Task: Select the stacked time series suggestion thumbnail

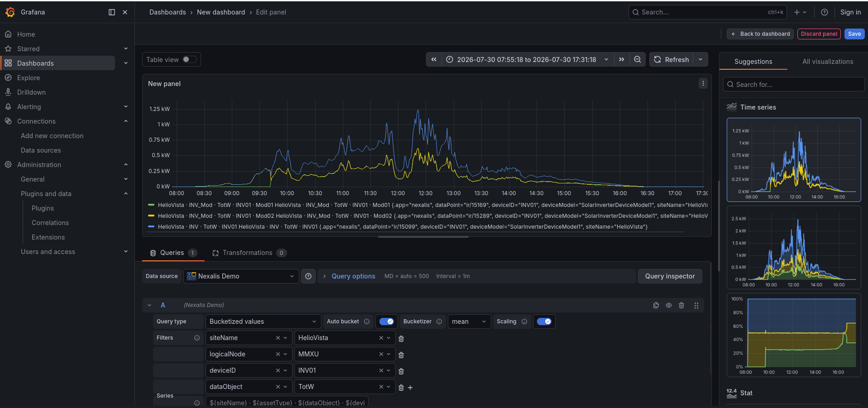Action: coord(794,247)
